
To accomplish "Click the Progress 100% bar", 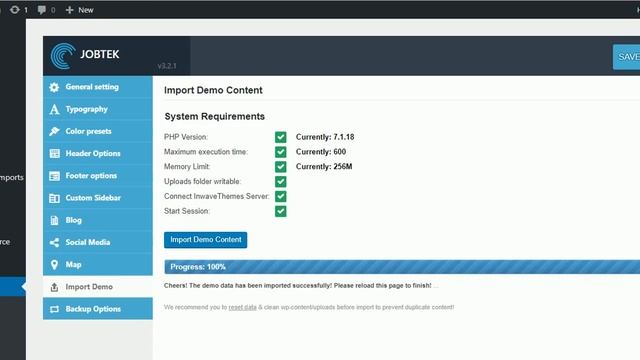I will (402, 267).
